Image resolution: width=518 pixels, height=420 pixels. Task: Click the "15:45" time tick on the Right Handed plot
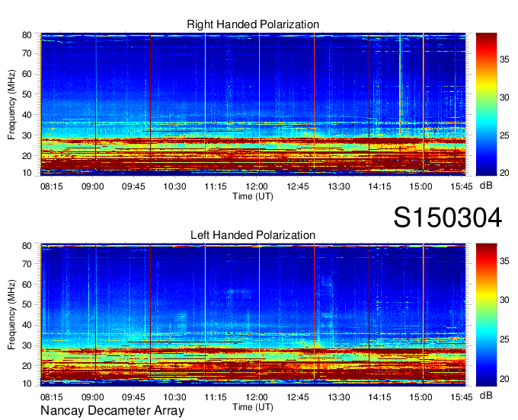click(x=462, y=186)
